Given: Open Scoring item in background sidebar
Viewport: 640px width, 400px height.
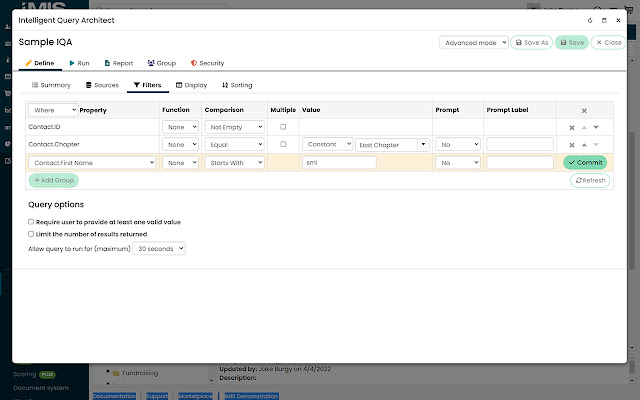Looking at the screenshot, I should [24, 374].
